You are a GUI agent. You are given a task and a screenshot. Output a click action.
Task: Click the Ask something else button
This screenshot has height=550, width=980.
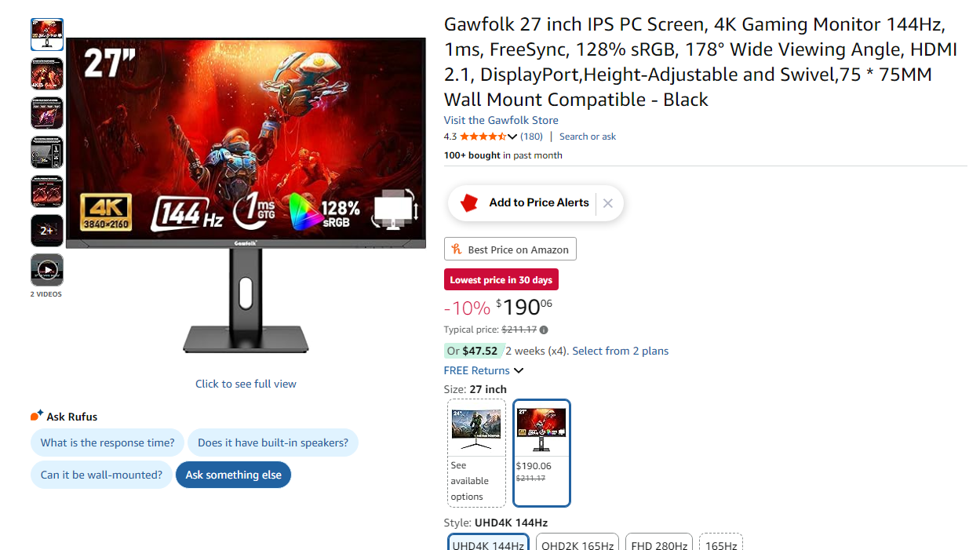(233, 475)
